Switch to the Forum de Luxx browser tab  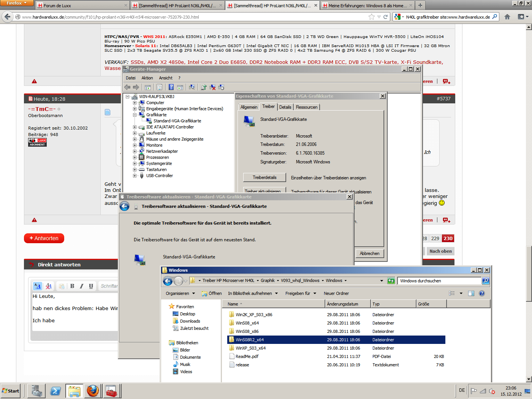click(82, 6)
